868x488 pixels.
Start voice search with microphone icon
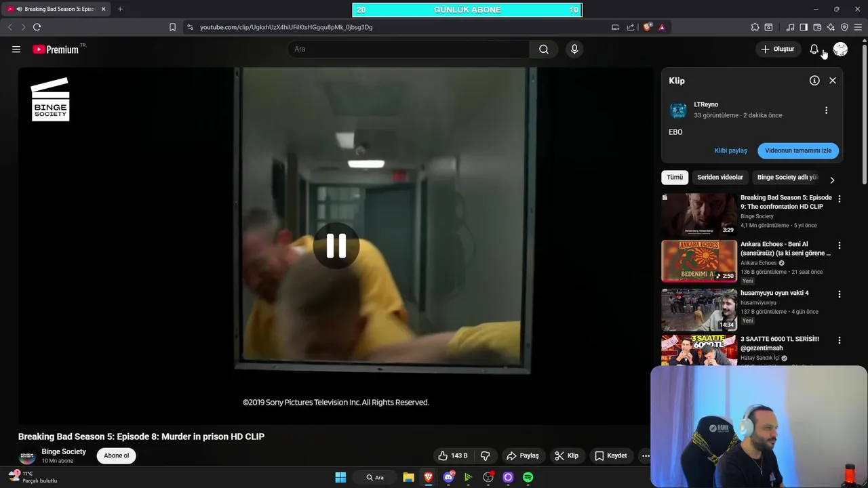point(574,49)
